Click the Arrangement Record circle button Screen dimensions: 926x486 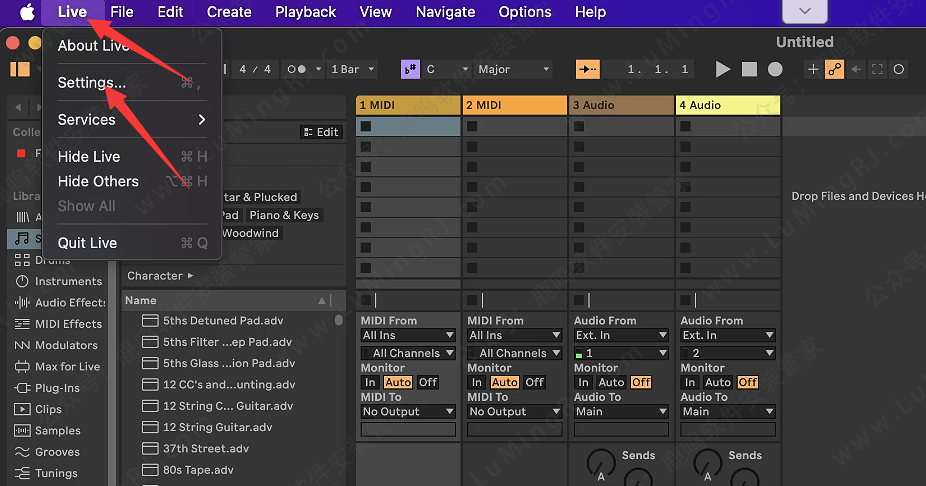(775, 69)
